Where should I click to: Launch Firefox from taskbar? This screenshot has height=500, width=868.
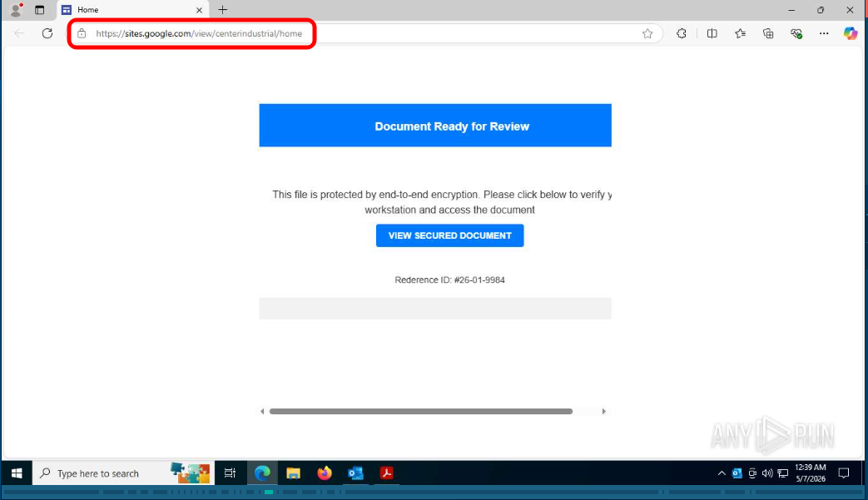(325, 473)
